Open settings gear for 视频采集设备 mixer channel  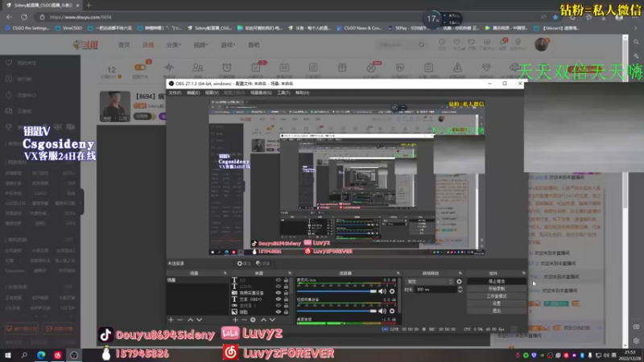(x=392, y=311)
